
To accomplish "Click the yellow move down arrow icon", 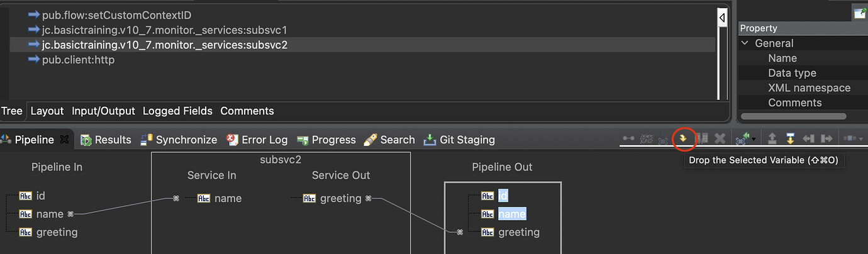I will pyautogui.click(x=791, y=138).
